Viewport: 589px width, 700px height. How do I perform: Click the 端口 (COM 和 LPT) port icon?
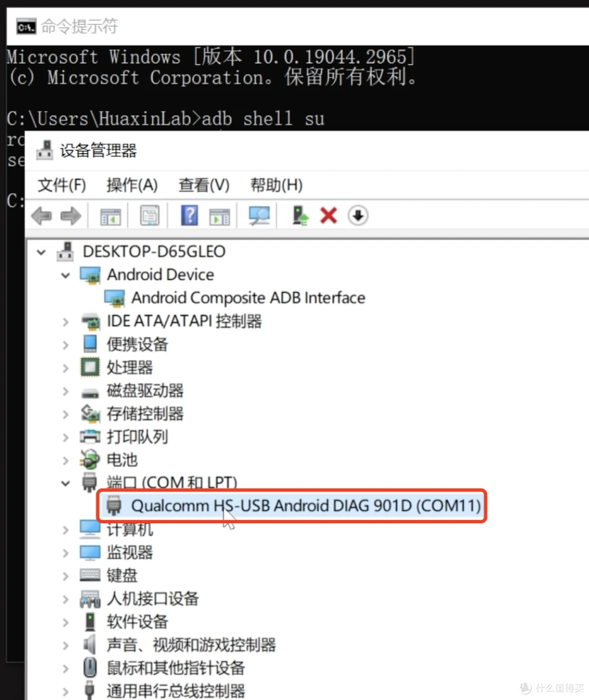point(89,483)
